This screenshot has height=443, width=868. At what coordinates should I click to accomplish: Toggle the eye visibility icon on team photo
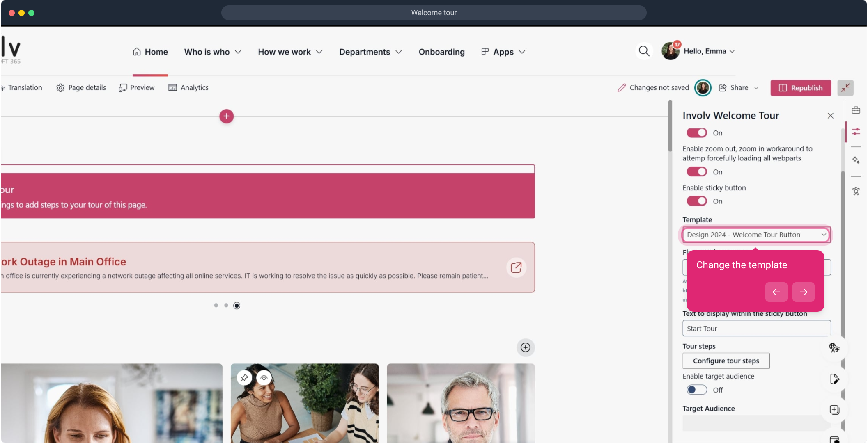[264, 377]
